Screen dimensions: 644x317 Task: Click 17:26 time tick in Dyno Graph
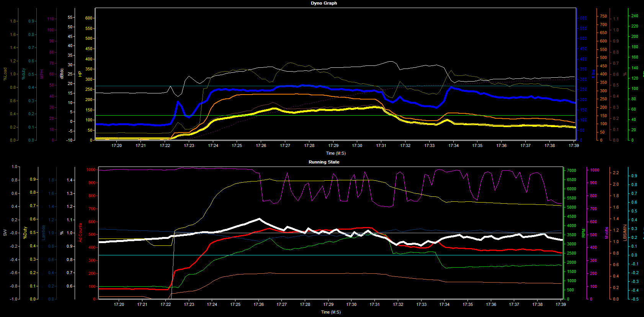tap(261, 145)
